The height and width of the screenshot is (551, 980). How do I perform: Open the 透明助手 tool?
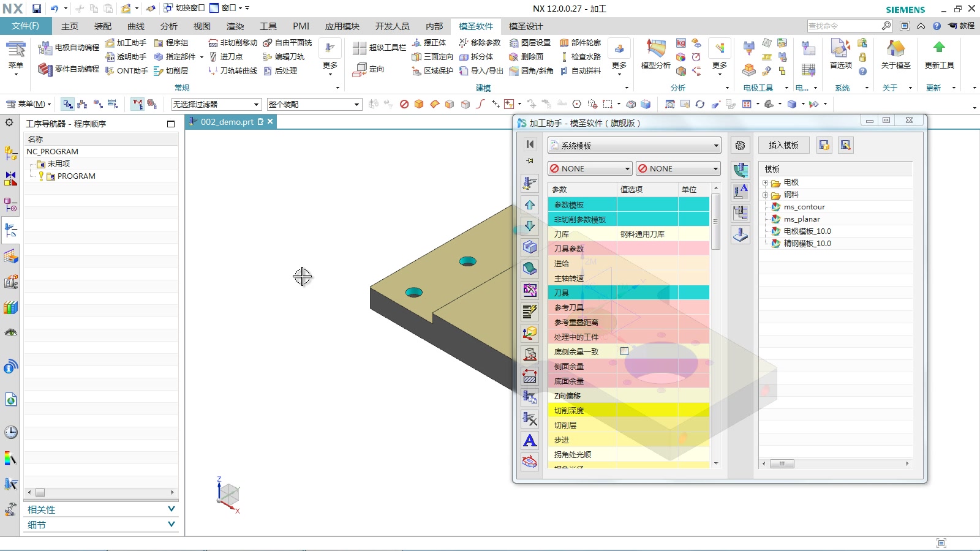click(126, 57)
